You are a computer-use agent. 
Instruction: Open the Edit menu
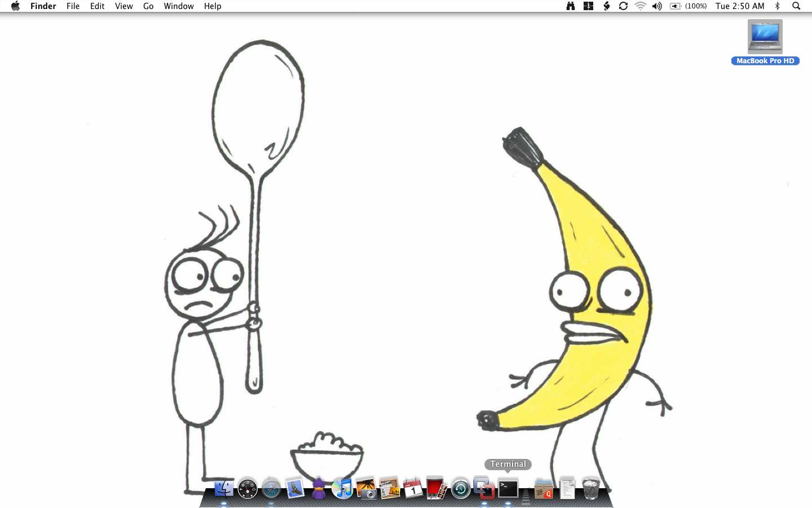[x=97, y=6]
